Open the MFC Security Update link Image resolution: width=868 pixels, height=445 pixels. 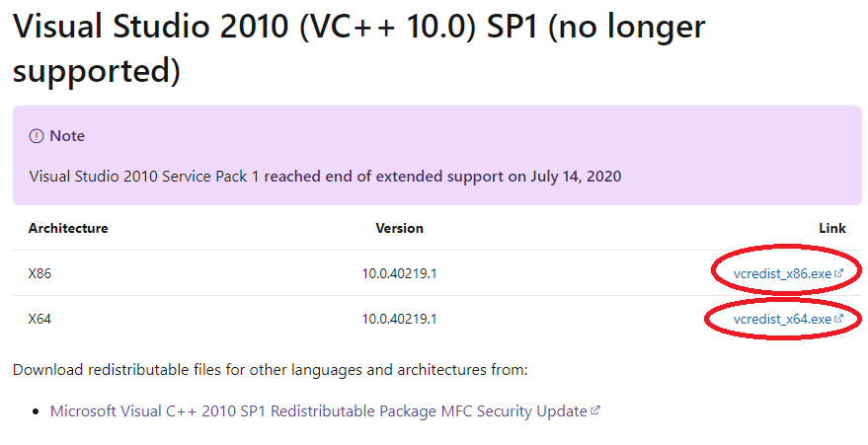click(318, 411)
